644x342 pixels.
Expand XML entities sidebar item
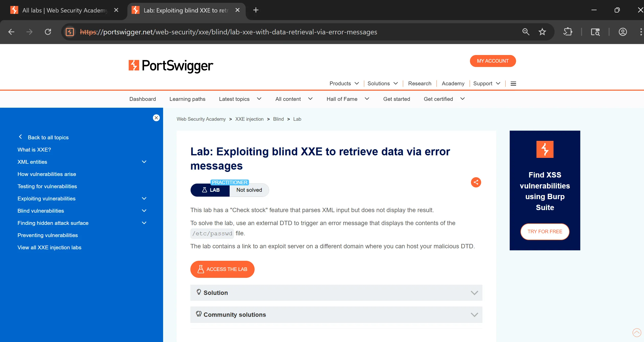(x=144, y=162)
